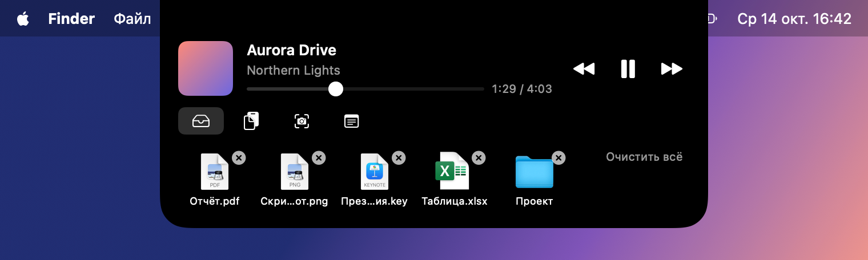Click the Проект folder name label

click(x=535, y=201)
